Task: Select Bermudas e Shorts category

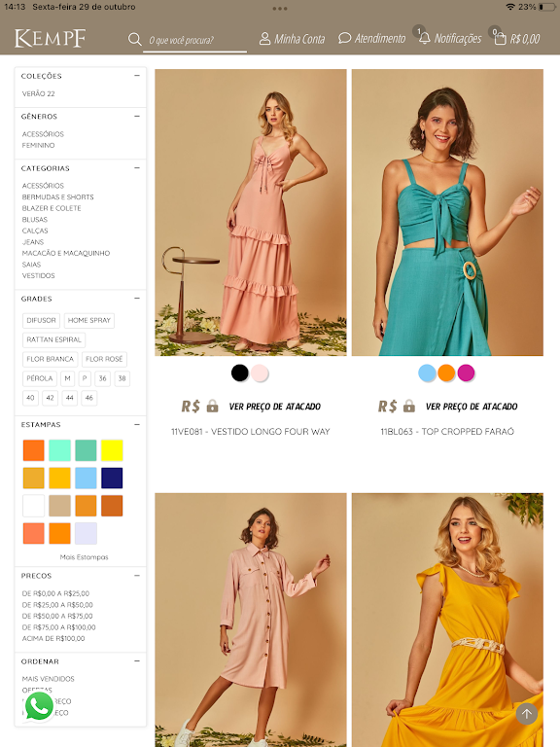Action: [57, 197]
